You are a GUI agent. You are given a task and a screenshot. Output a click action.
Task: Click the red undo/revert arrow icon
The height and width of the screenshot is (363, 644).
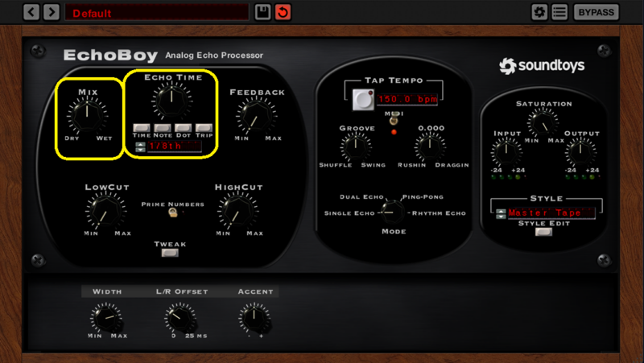tap(283, 12)
